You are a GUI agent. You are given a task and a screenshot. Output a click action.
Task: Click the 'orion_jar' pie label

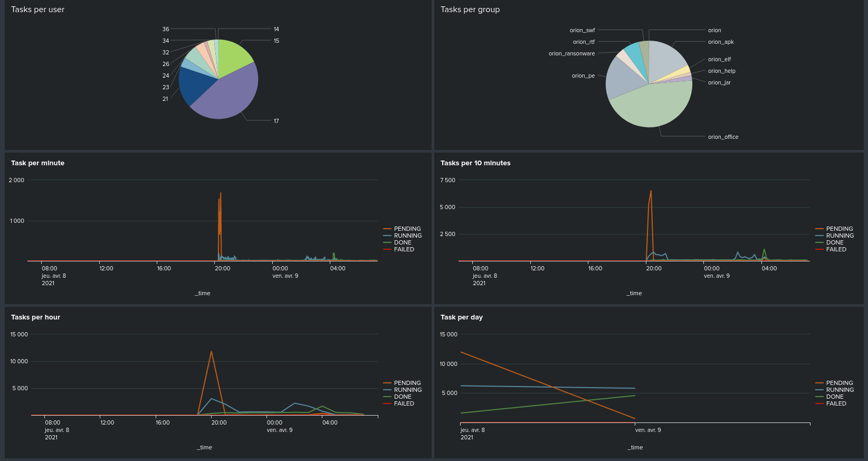pyautogui.click(x=719, y=82)
